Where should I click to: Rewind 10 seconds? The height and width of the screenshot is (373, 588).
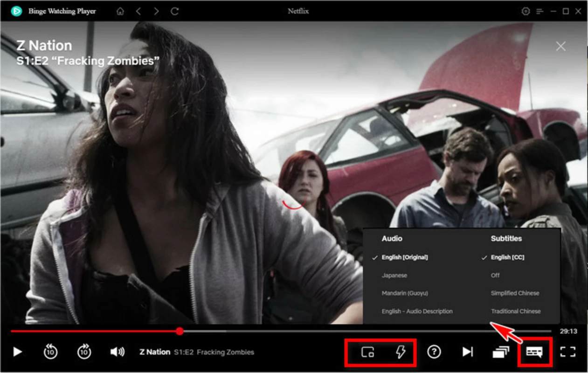(50, 352)
